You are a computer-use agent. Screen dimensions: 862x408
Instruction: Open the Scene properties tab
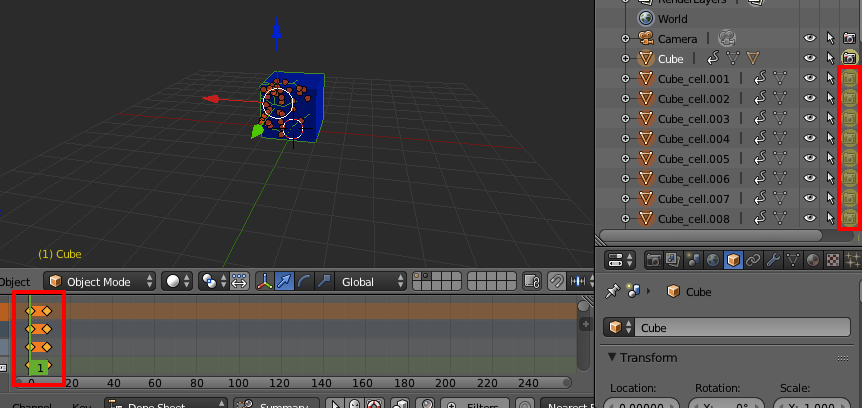(x=693, y=260)
